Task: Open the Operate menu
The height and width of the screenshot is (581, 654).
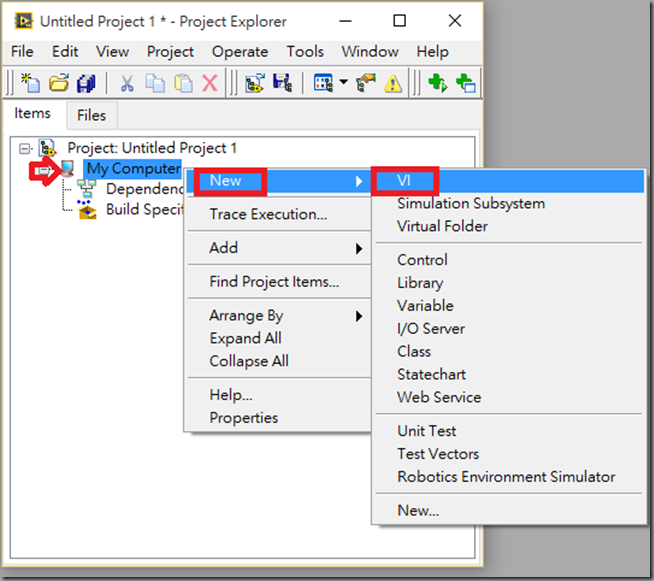Action: (x=240, y=51)
